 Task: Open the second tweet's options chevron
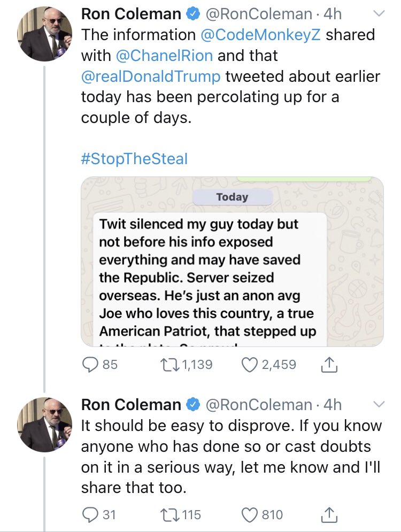click(379, 404)
